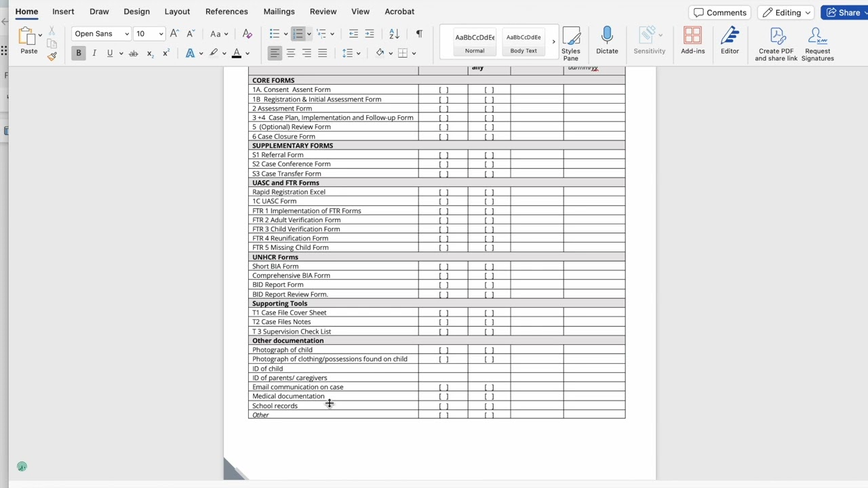Click the Format Painter brush icon
The image size is (868, 488).
[x=52, y=56]
